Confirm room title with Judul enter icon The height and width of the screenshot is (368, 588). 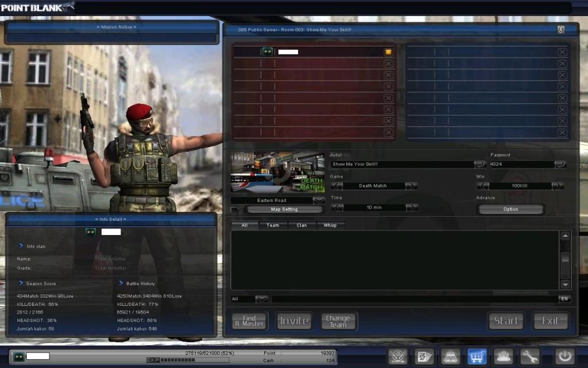click(479, 164)
